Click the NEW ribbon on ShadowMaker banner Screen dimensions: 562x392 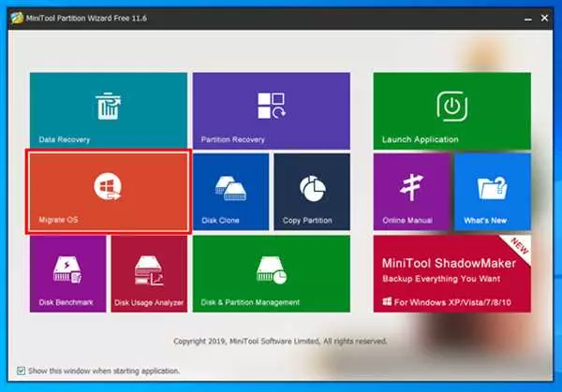(519, 247)
